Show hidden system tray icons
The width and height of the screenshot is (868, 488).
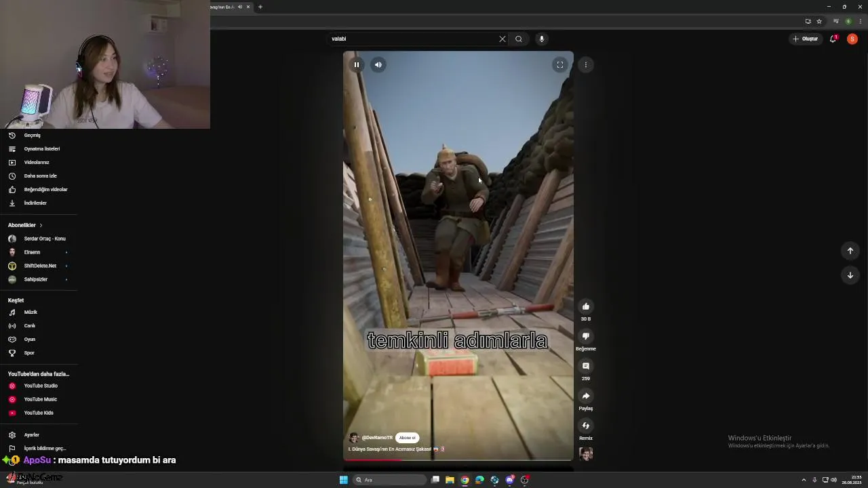click(804, 480)
